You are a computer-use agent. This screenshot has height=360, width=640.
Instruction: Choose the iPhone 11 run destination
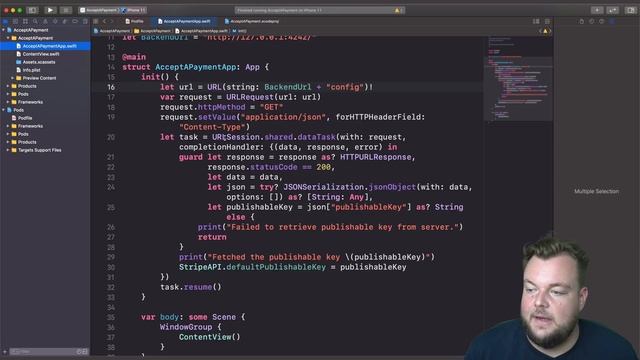[135, 10]
